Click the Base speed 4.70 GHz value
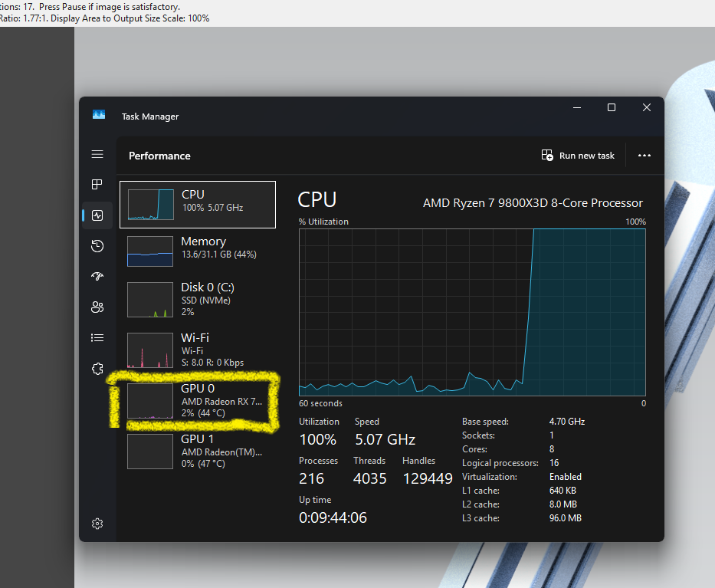This screenshot has width=715, height=588. (567, 422)
